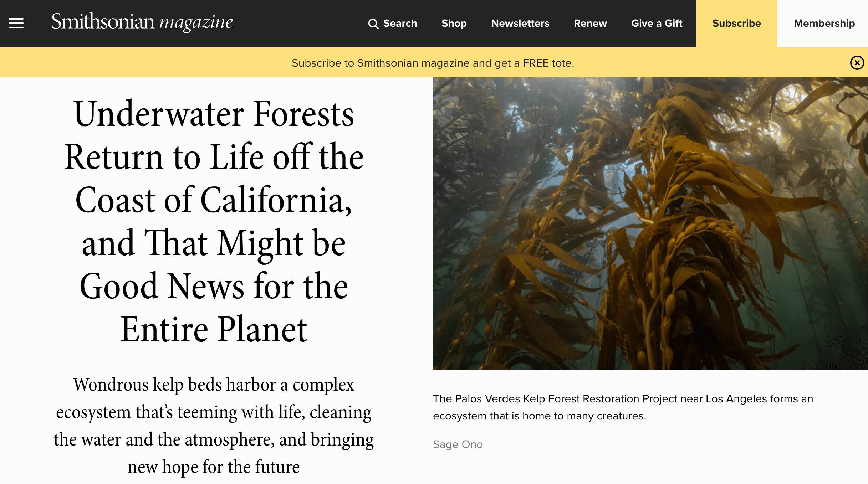Dismiss the yellow tote promotion banner
This screenshot has height=484, width=868.
tap(856, 62)
